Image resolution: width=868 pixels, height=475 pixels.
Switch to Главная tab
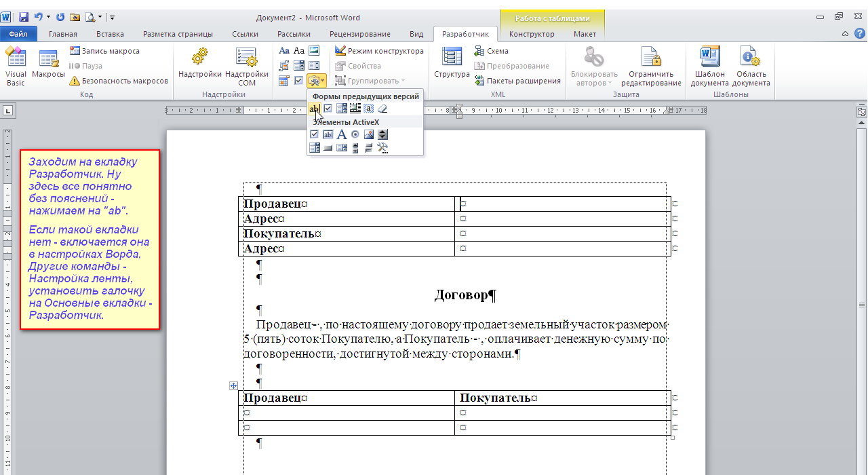pyautogui.click(x=63, y=34)
